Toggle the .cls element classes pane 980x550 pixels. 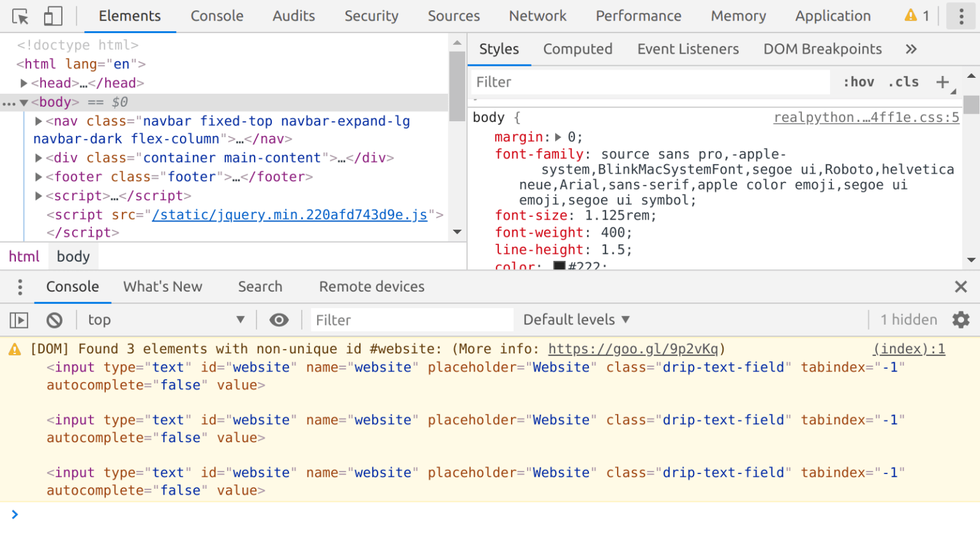point(903,82)
